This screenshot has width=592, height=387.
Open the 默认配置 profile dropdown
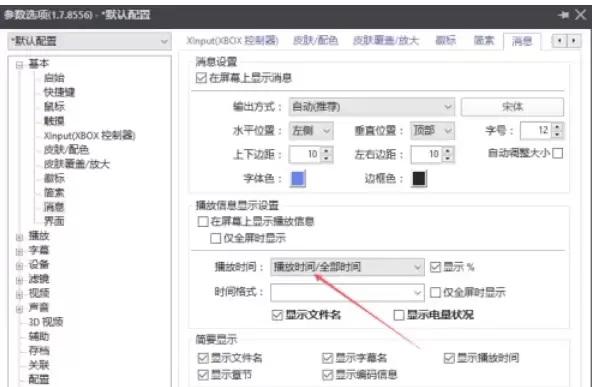coord(89,41)
